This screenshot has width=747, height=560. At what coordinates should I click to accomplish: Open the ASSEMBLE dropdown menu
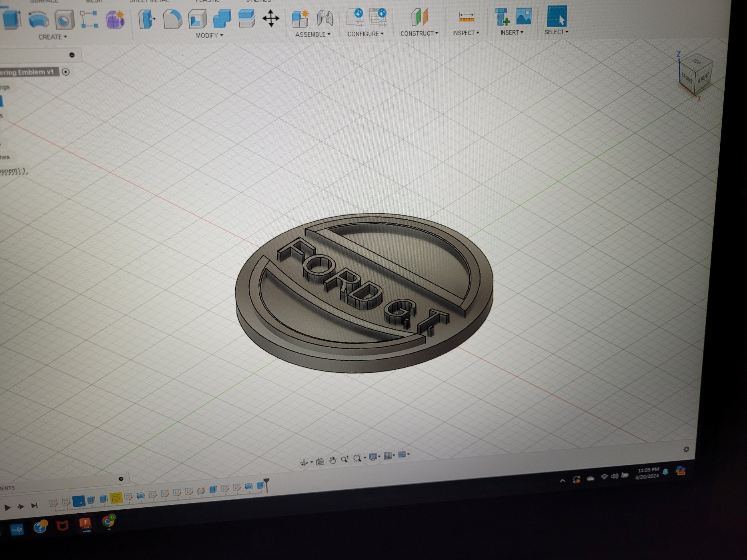pyautogui.click(x=313, y=34)
